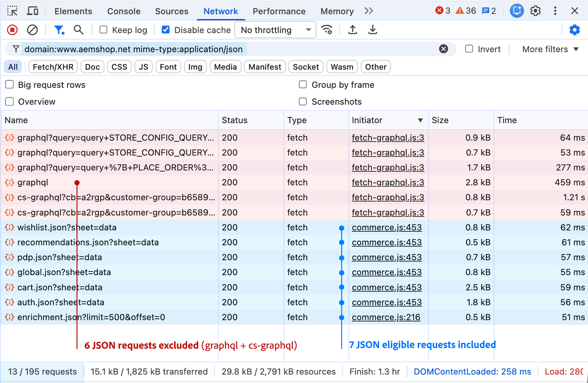The width and height of the screenshot is (588, 383).
Task: Open commerce.js:216 initiator link
Action: (386, 317)
